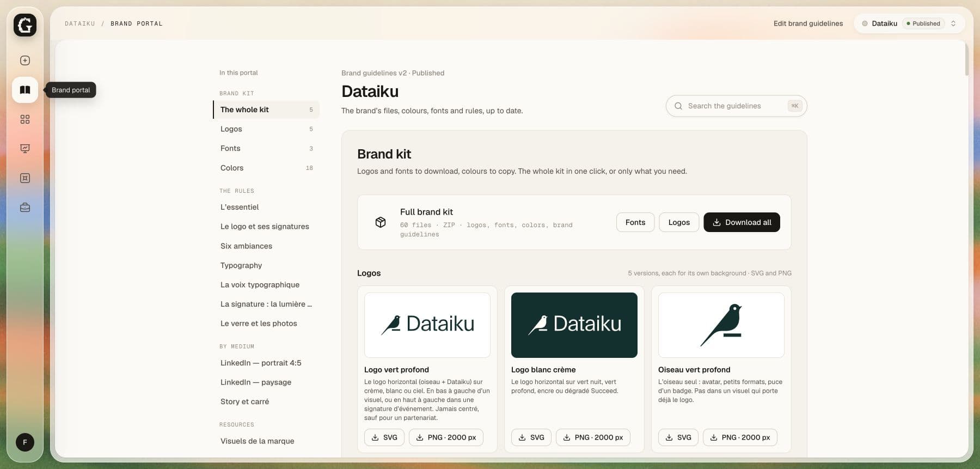This screenshot has width=980, height=469.
Task: Open the presentation chart icon in sidebar
Action: coord(25,149)
